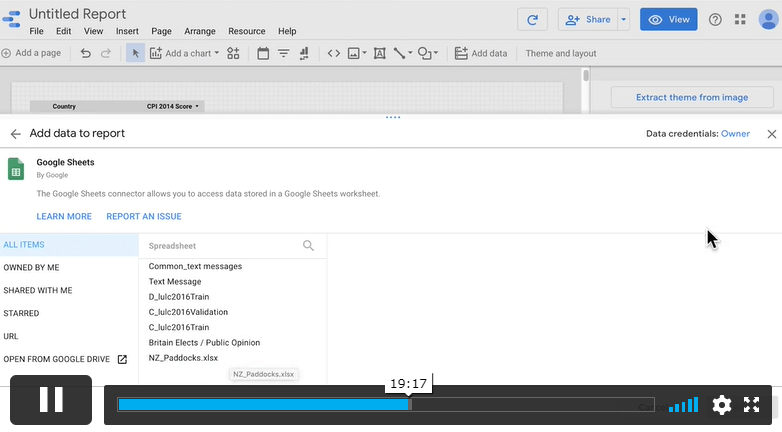782x432 pixels.
Task: Open the Arrange menu
Action: [200, 31]
